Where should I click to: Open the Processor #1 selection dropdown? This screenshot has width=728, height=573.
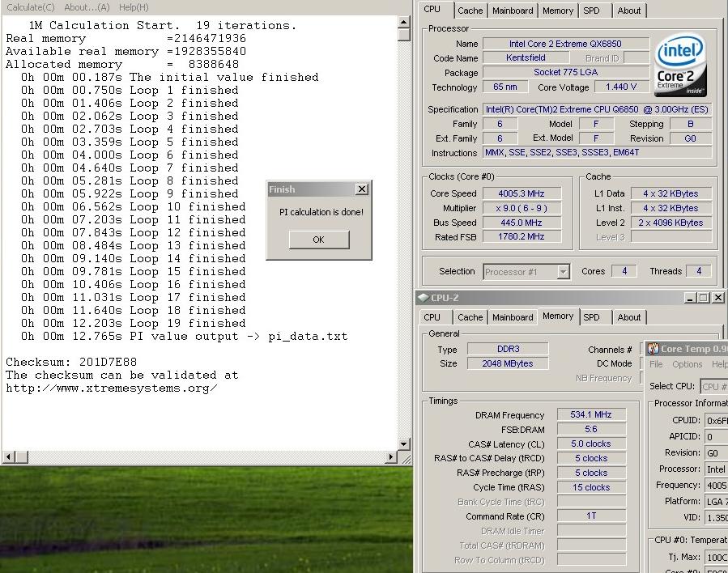563,272
